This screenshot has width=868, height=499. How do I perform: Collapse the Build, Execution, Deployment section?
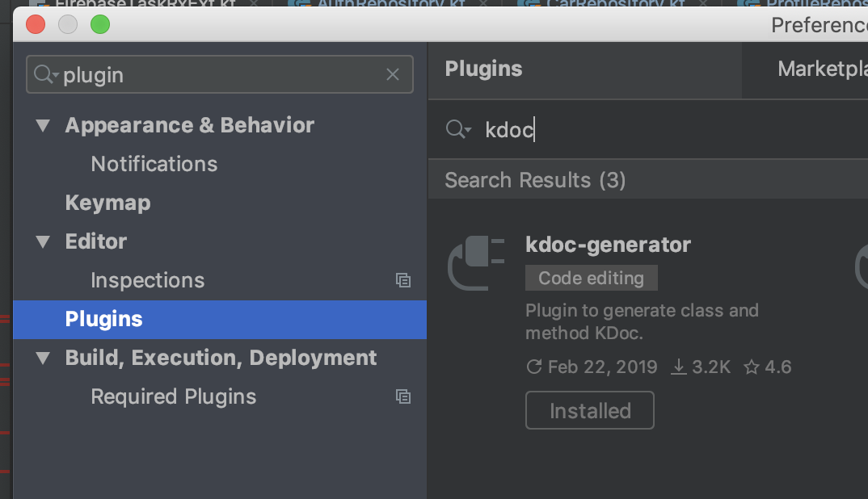point(42,358)
